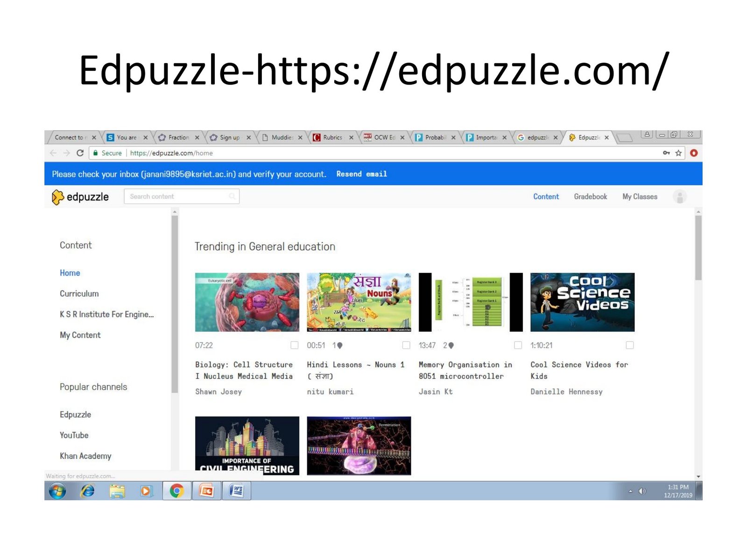Reload the edpuzzle page
Image resolution: width=747 pixels, height=560 pixels.
click(x=80, y=153)
